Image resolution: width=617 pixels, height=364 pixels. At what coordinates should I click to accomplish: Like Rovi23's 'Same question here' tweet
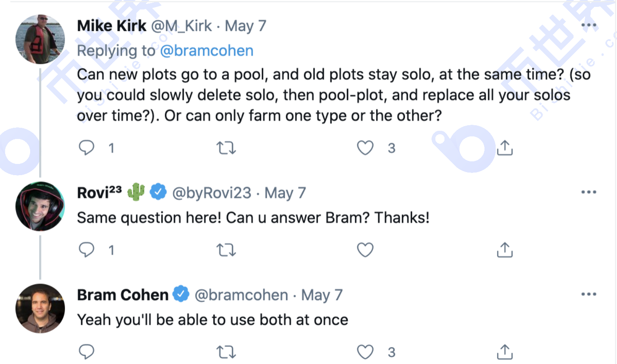click(x=365, y=250)
